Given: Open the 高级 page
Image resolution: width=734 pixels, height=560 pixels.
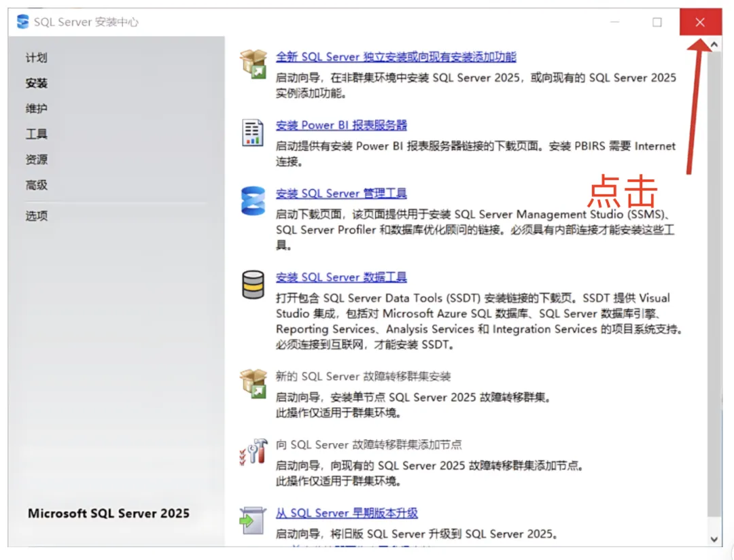Looking at the screenshot, I should coord(37,185).
